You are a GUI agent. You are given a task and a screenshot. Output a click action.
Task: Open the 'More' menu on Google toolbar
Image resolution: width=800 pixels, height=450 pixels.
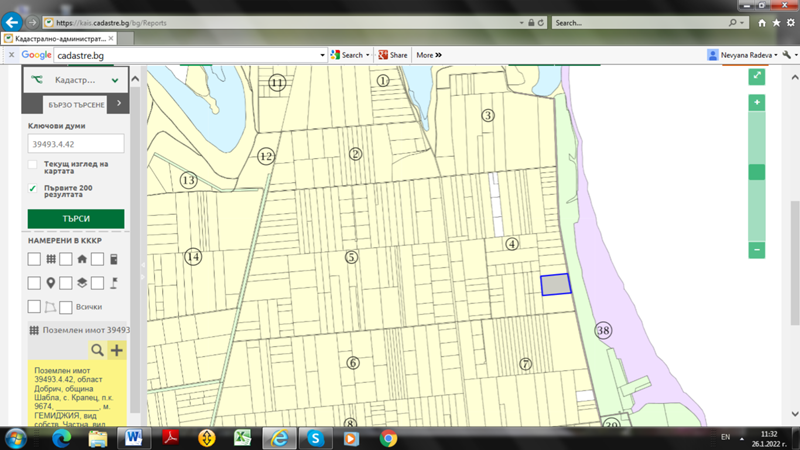[429, 55]
